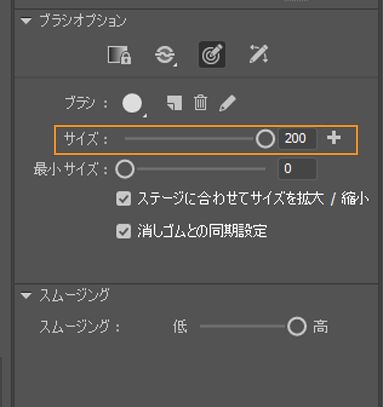
Task: Uncheck ステージに合わせてサイズを拡大 / 縮小 checkbox
Action: tap(123, 199)
